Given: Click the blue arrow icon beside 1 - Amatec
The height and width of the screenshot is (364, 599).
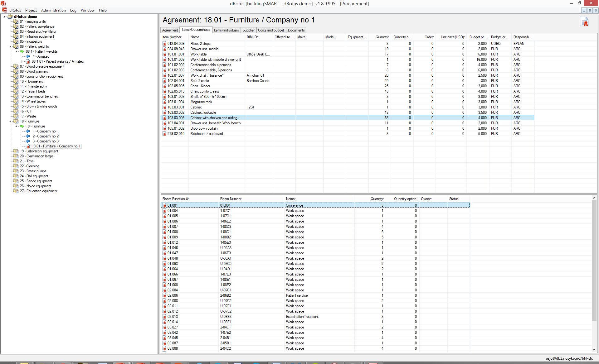Looking at the screenshot, I should point(28,56).
